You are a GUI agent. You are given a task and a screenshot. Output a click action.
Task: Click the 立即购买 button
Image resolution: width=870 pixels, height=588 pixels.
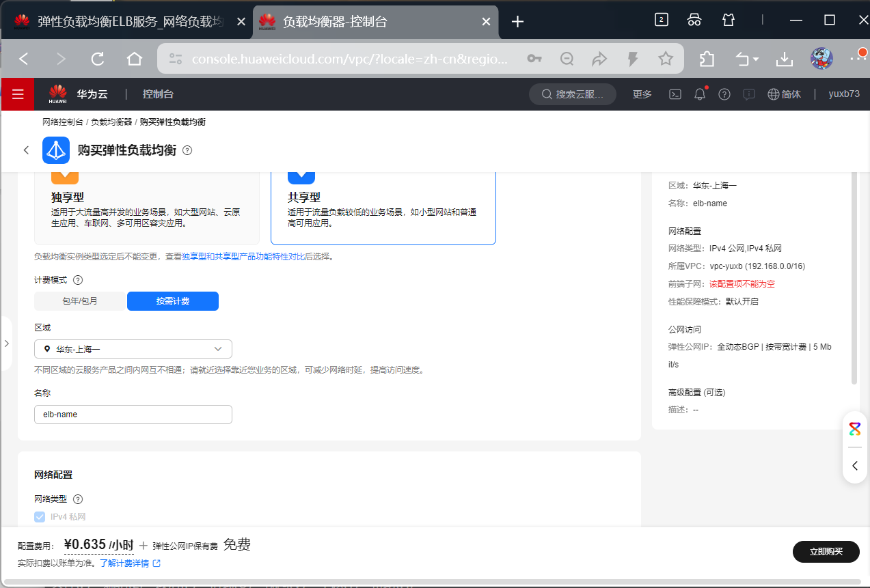[826, 552]
